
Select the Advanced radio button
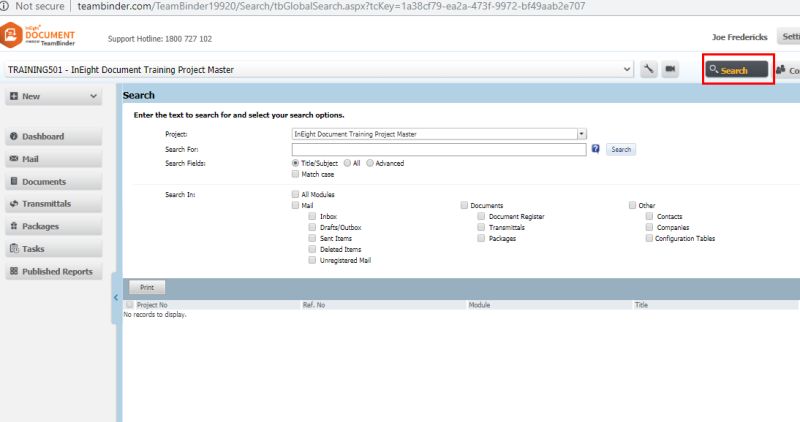pyautogui.click(x=370, y=163)
